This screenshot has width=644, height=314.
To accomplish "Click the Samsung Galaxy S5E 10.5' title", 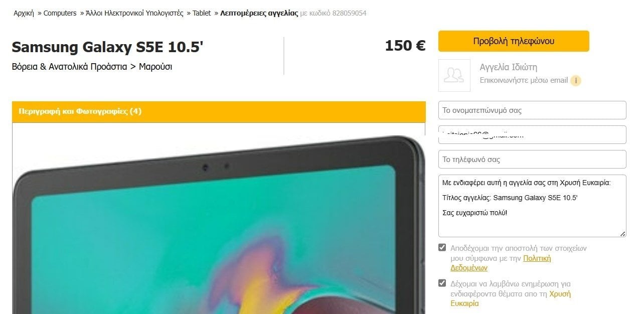I will click(x=107, y=47).
